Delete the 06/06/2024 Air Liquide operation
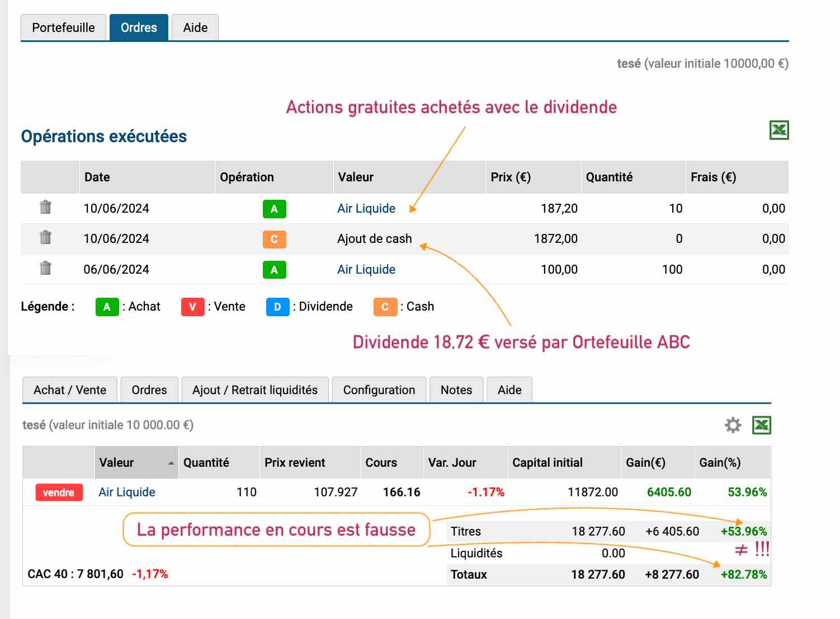Screen dimensions: 840x619 pyautogui.click(x=45, y=269)
